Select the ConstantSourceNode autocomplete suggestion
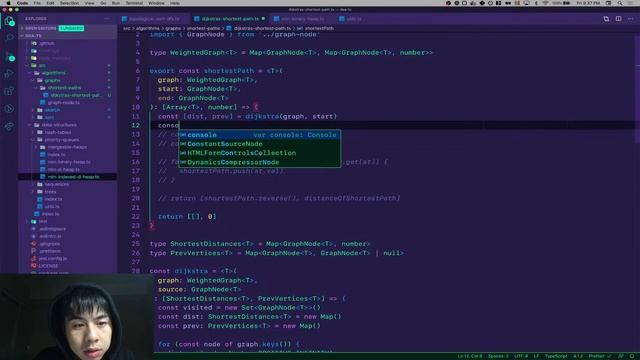Viewport: 640px width, 360px height. click(260, 144)
